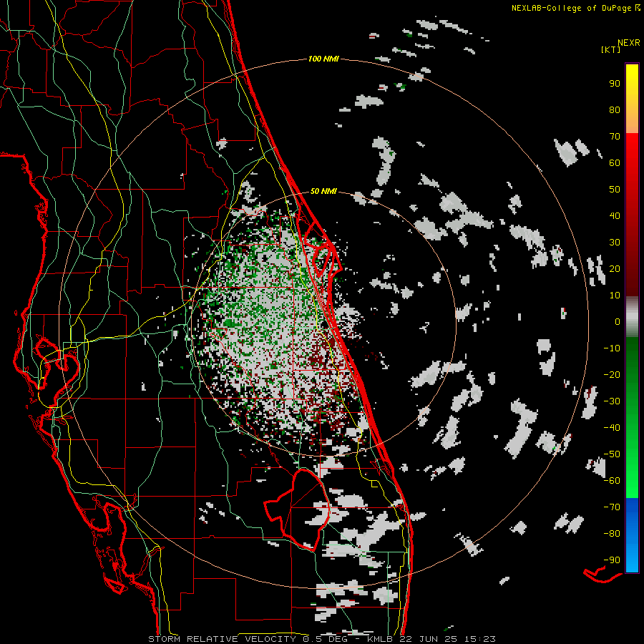
Task: Click the 60 value on the velocity scale
Action: pyautogui.click(x=615, y=163)
